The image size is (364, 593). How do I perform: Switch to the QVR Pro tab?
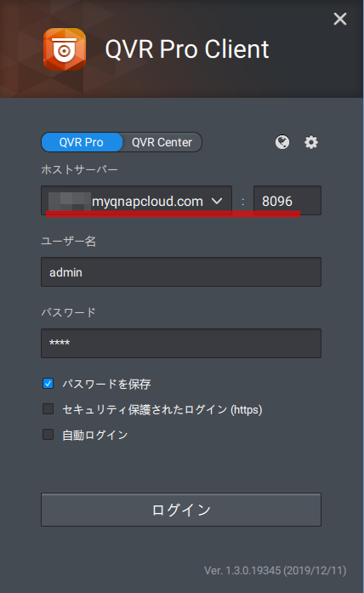82,142
